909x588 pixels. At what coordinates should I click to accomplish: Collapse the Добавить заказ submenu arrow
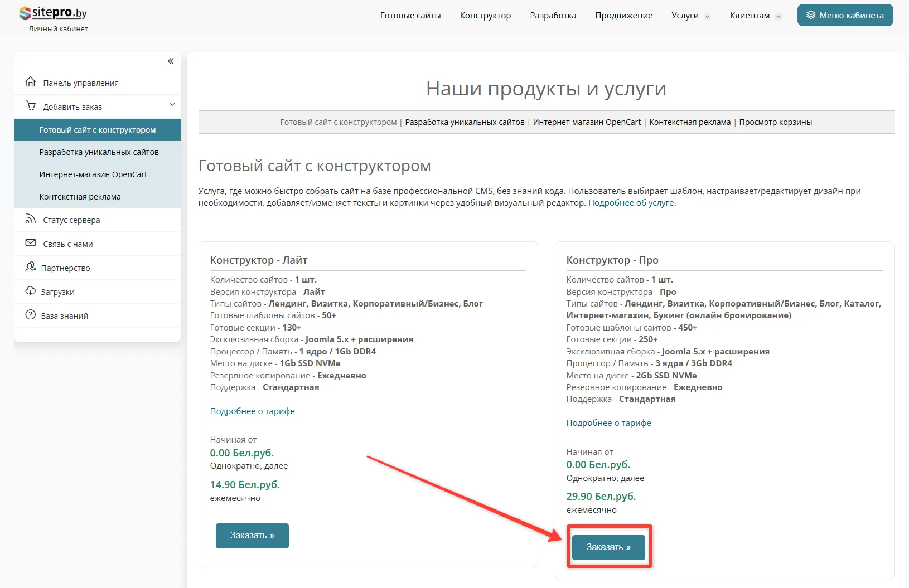(172, 105)
